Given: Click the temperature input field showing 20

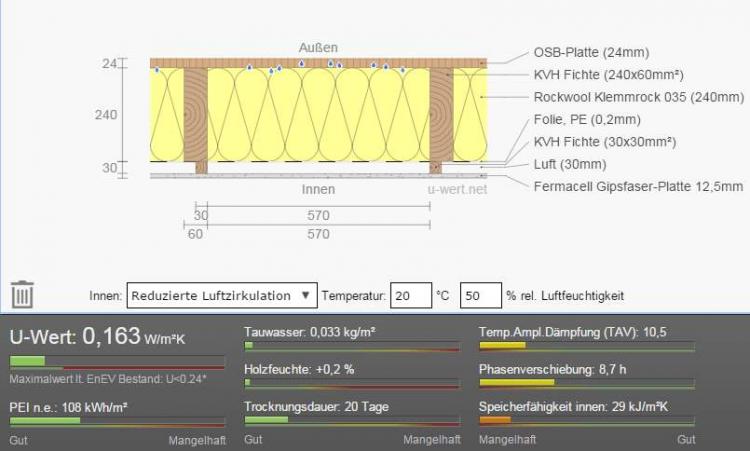Looking at the screenshot, I should pyautogui.click(x=410, y=296).
